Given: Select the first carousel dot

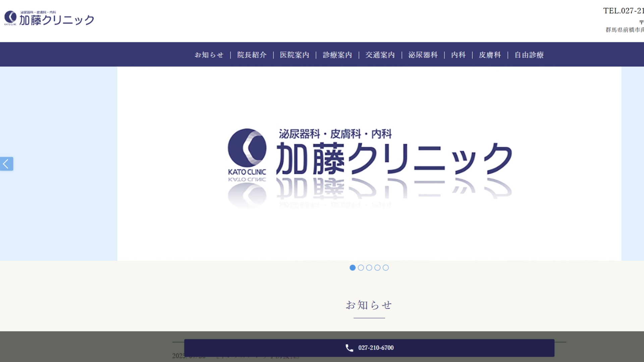Looking at the screenshot, I should coord(353,267).
